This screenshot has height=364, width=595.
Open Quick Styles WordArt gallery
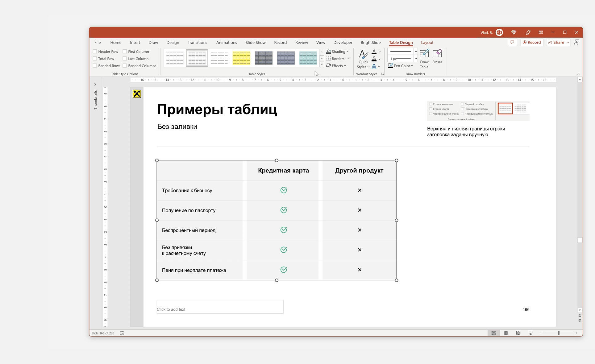pos(363,59)
